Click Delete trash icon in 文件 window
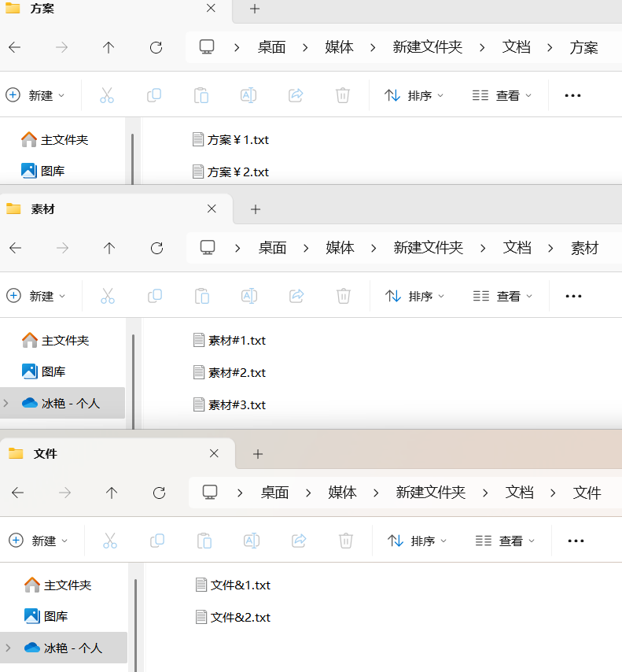This screenshot has height=672, width=622. click(346, 541)
